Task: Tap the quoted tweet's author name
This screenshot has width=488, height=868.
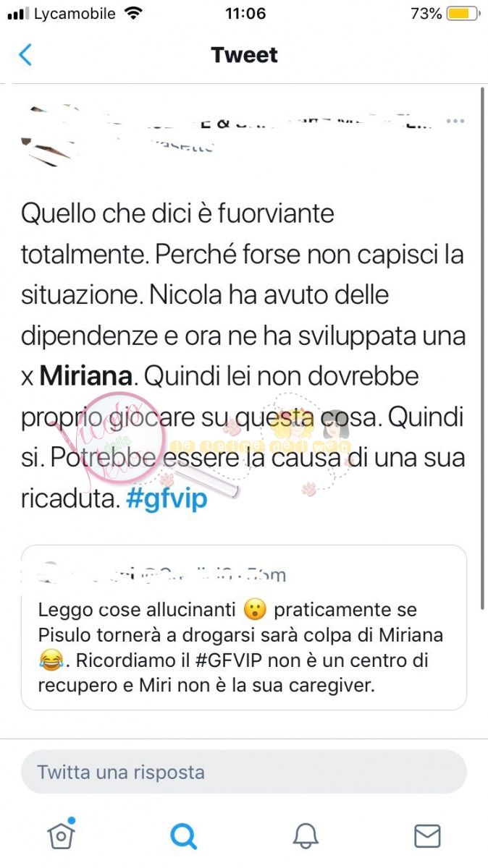Action: 87,574
